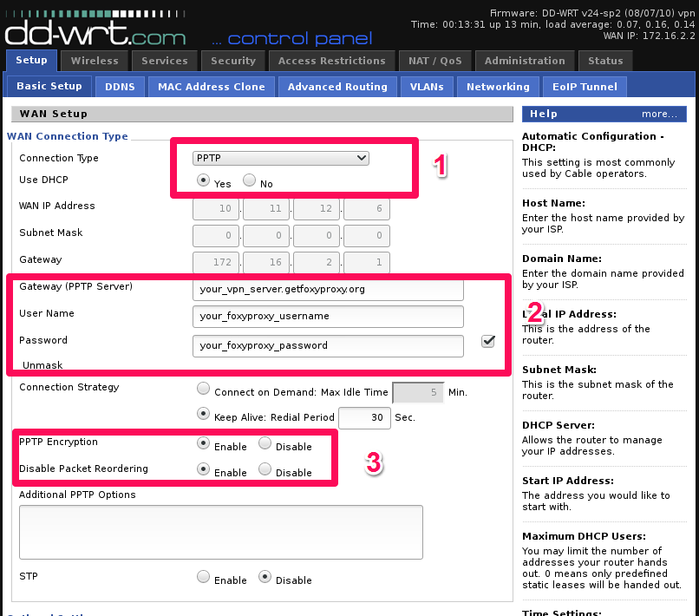Screen dimensions: 699x616
Task: Open the DDNS subtab
Action: (x=120, y=87)
